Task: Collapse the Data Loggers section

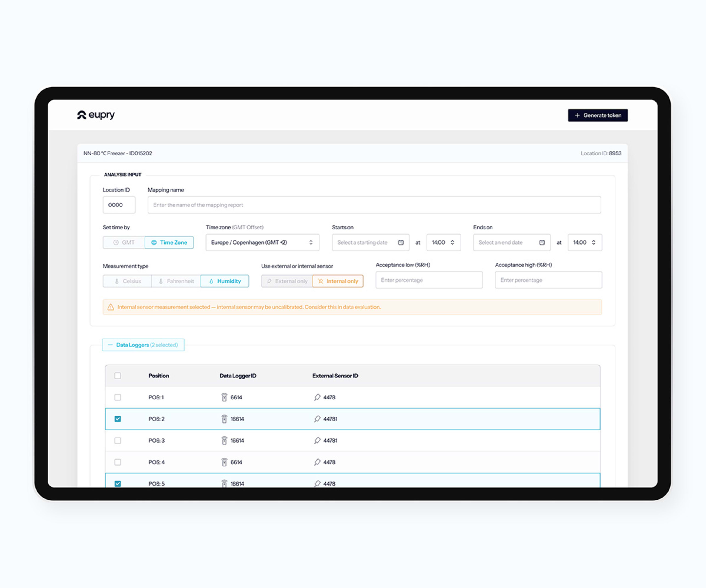Action: [143, 345]
